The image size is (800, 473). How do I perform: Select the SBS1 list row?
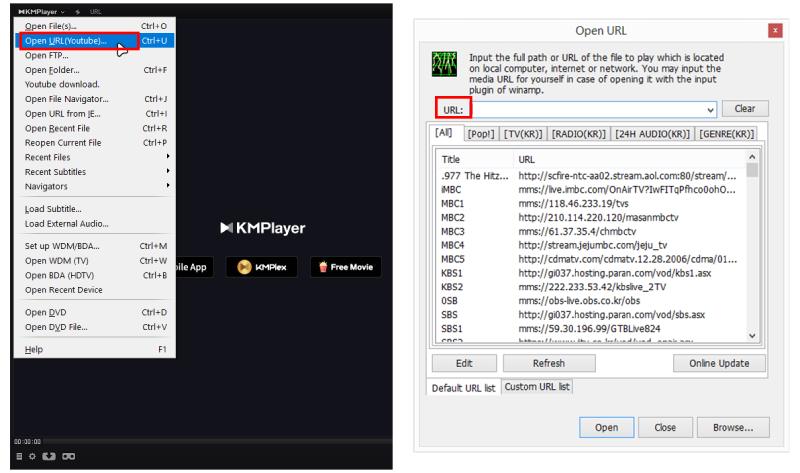591,329
